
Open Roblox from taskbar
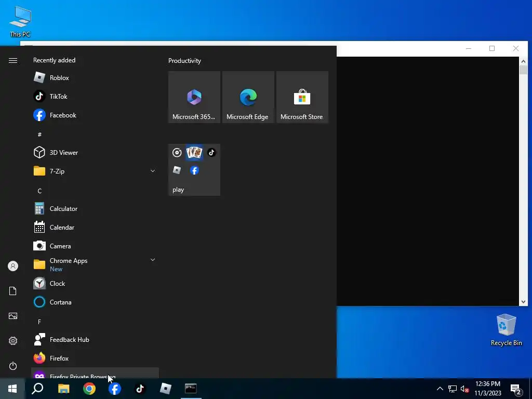pyautogui.click(x=166, y=389)
